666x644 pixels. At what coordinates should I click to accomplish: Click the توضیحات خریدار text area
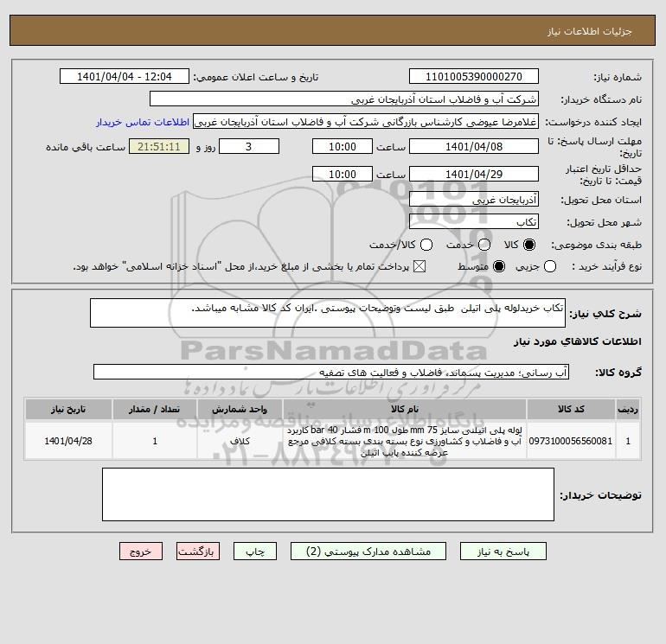click(328, 494)
